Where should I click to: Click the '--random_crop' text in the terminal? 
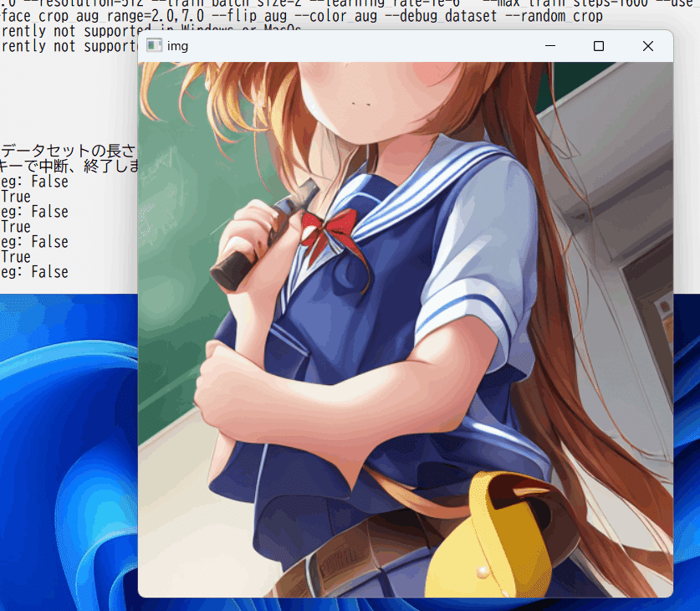554,17
